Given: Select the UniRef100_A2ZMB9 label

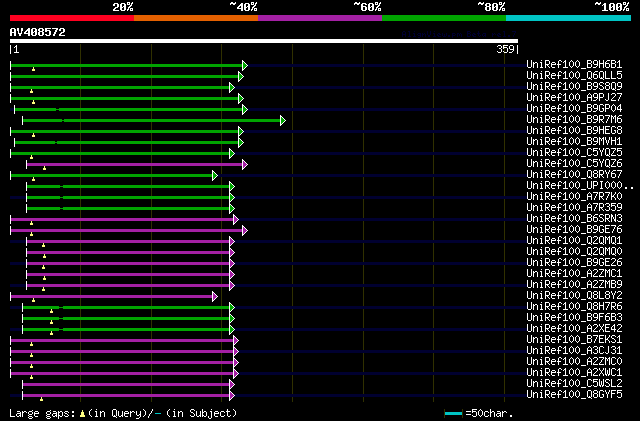Looking at the screenshot, I should 574,284.
